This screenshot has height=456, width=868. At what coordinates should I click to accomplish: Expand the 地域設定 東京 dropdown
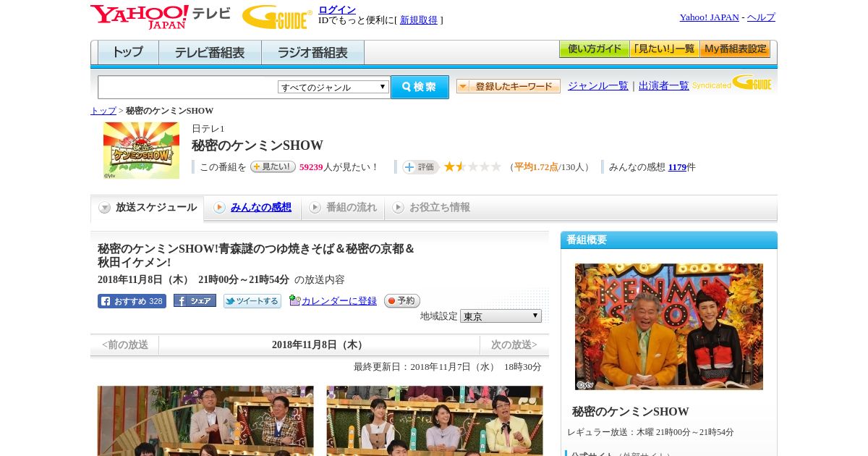pos(501,316)
